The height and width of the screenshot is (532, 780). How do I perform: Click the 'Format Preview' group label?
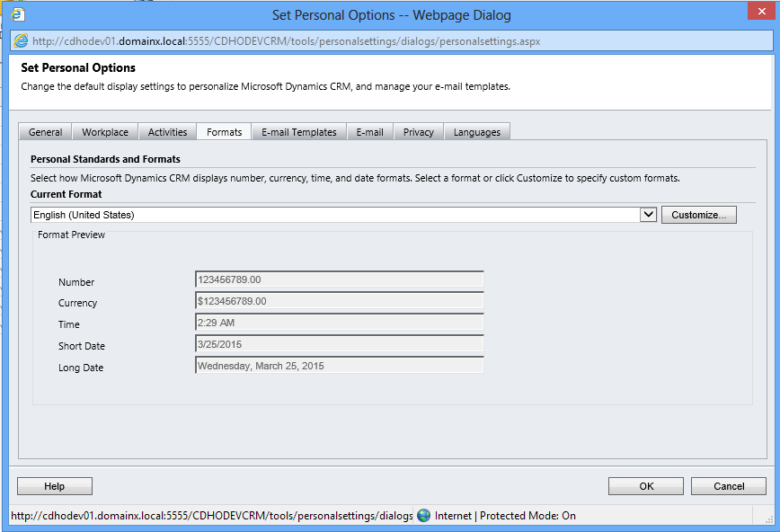tap(71, 235)
